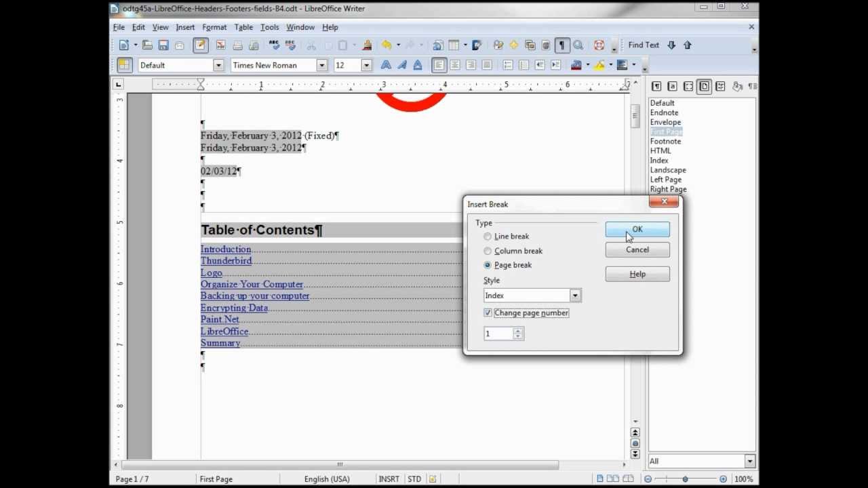Screen dimensions: 868x488
Task: Apply Bold formatting icon
Action: pyautogui.click(x=386, y=65)
